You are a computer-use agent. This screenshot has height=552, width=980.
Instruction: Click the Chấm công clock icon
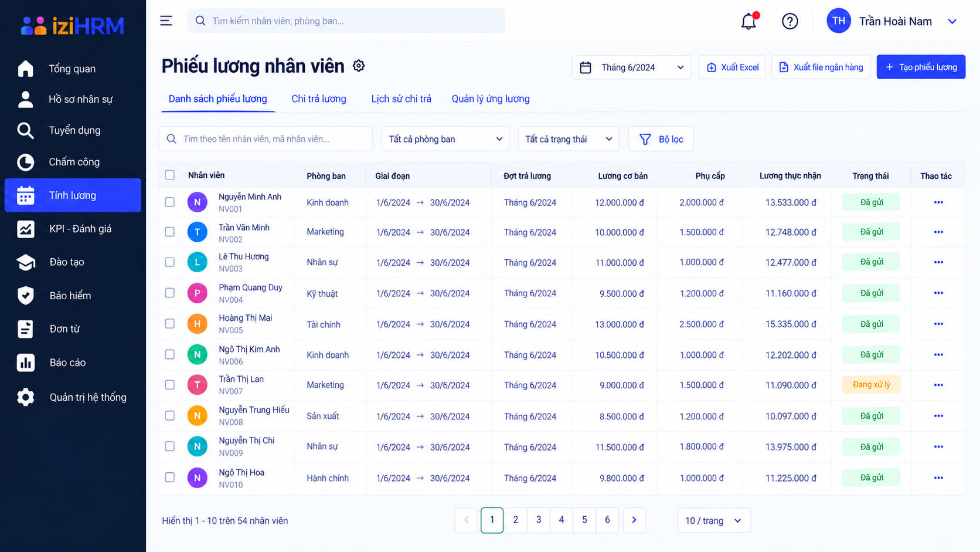(26, 162)
